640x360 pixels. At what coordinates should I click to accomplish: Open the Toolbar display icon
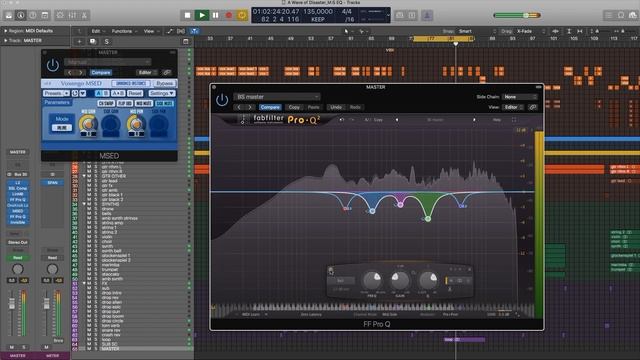tap(45, 16)
